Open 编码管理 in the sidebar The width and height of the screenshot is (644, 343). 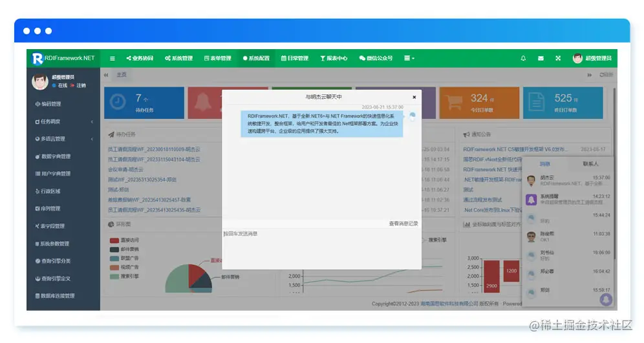point(48,104)
